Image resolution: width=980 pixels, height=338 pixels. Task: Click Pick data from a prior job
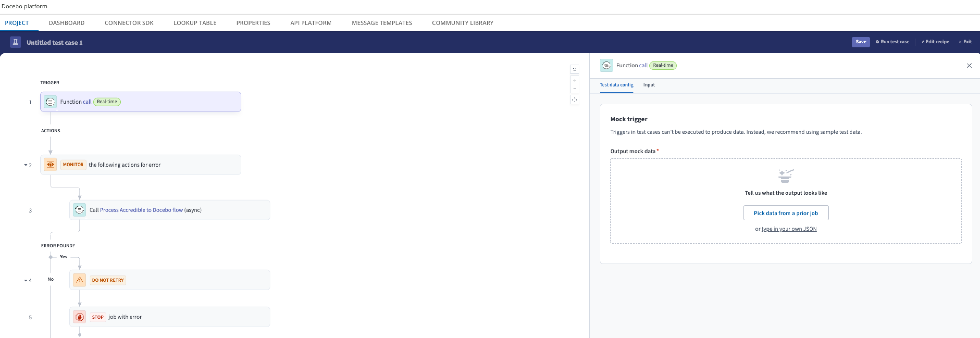click(x=786, y=213)
